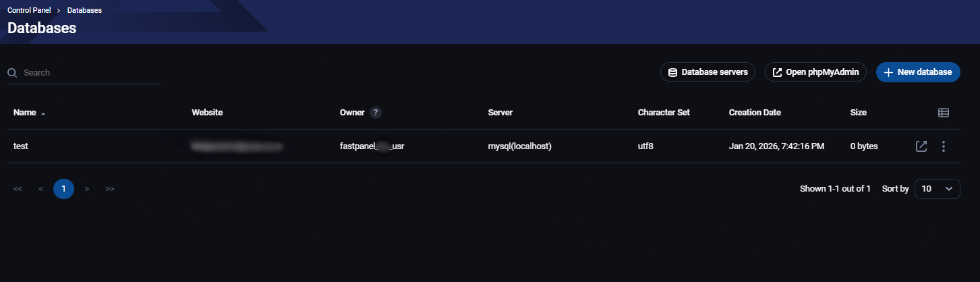Viewport: 980px width, 282px height.
Task: Open test database in phpMyAdmin icon
Action: coord(921,146)
